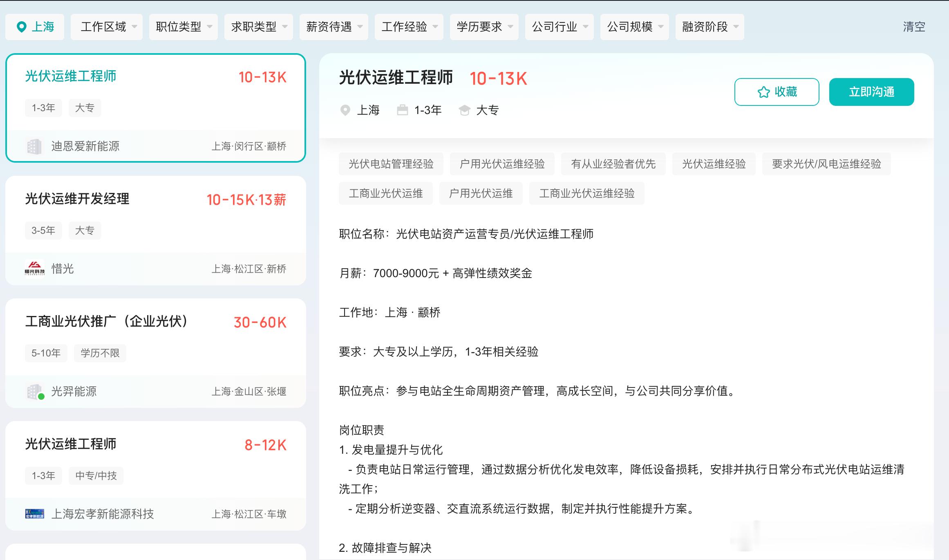
Task: Click the 户用光伏运维经验 tag
Action: click(502, 164)
